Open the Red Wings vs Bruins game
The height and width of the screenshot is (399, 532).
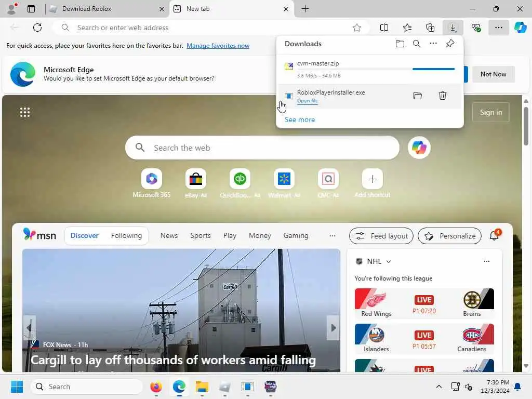424,303
